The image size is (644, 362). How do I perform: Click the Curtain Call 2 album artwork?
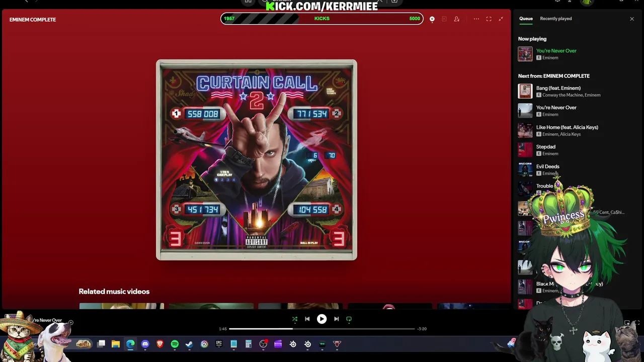257,160
